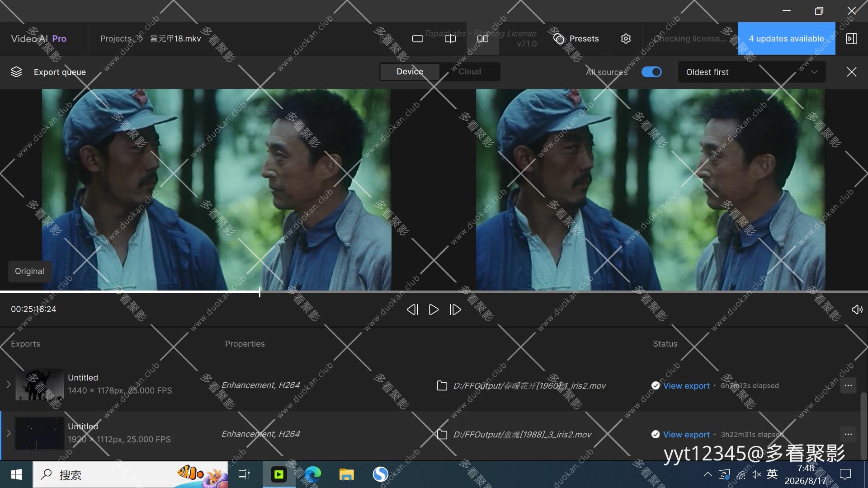
Task: Click the taskbar 搜索 search box
Action: point(130,474)
